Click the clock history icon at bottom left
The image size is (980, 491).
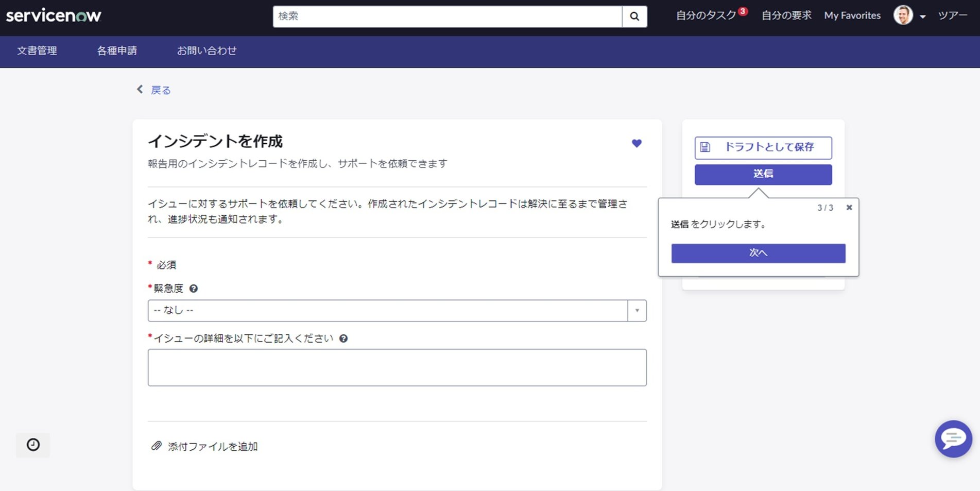[x=32, y=445]
